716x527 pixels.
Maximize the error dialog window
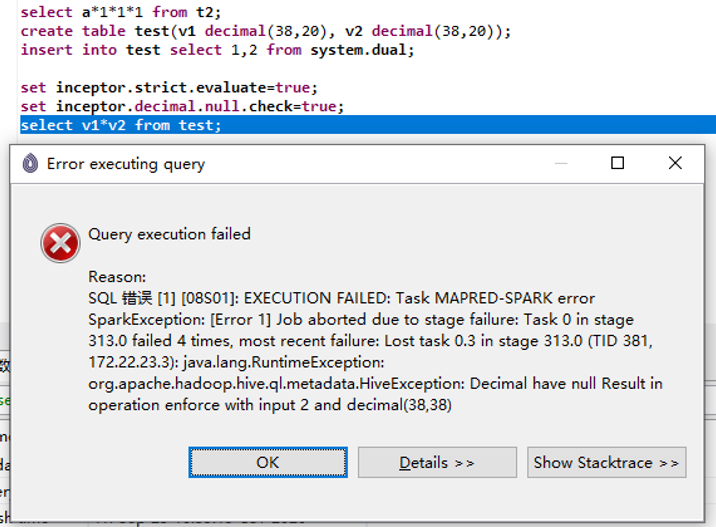617,163
